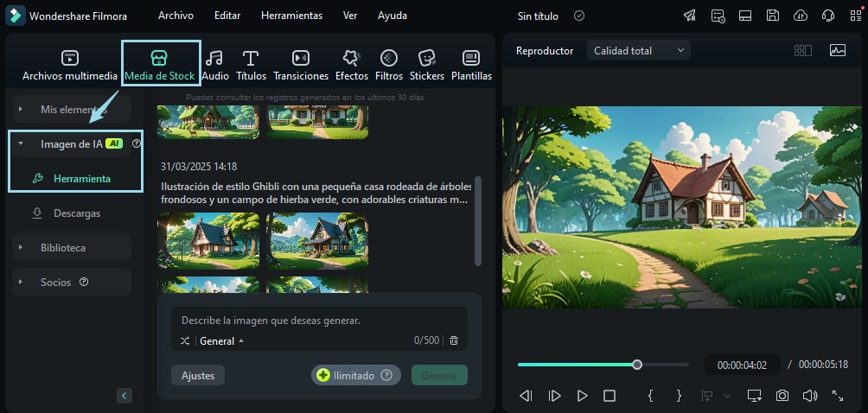The height and width of the screenshot is (413, 868).
Task: Take snapshot with the camera icon
Action: click(x=782, y=396)
